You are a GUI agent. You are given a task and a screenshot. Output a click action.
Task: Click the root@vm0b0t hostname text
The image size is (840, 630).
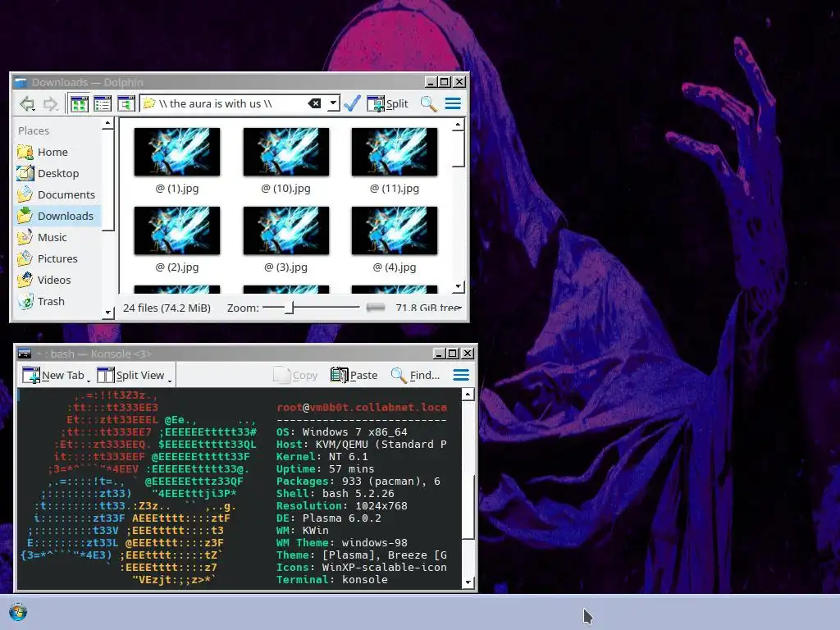tap(362, 408)
